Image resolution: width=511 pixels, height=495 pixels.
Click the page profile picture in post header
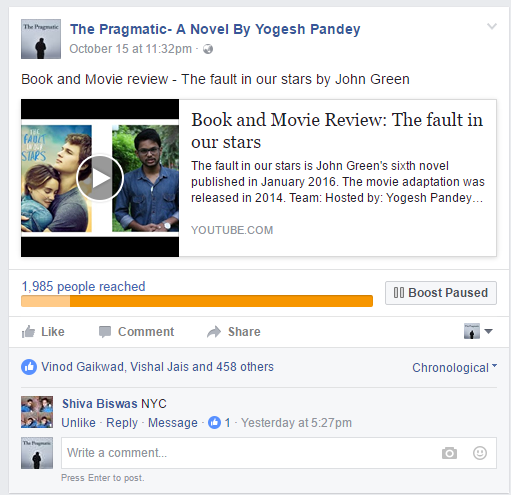coord(41,39)
